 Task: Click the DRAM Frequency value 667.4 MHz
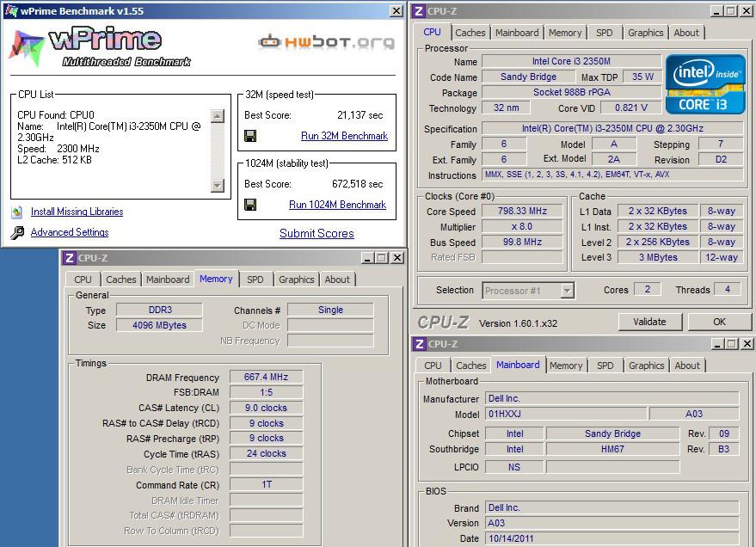[266, 377]
